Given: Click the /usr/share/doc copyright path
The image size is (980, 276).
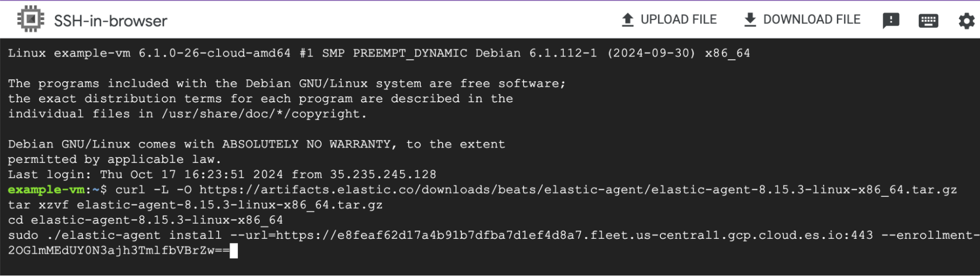Looking at the screenshot, I should point(264,114).
